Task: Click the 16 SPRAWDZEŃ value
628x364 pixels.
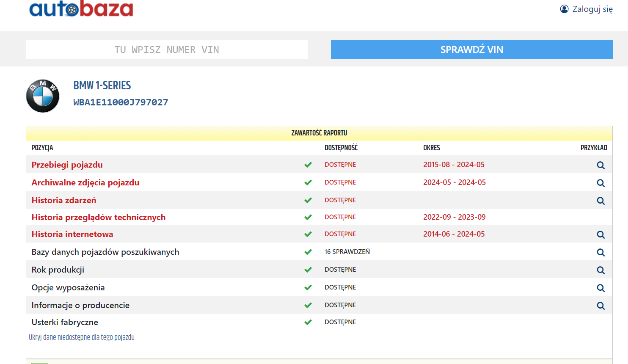Action: coord(347,252)
